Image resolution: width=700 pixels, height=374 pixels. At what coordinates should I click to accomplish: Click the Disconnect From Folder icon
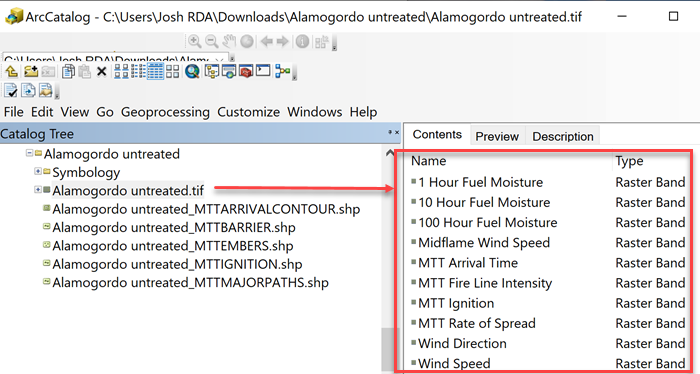click(x=48, y=71)
